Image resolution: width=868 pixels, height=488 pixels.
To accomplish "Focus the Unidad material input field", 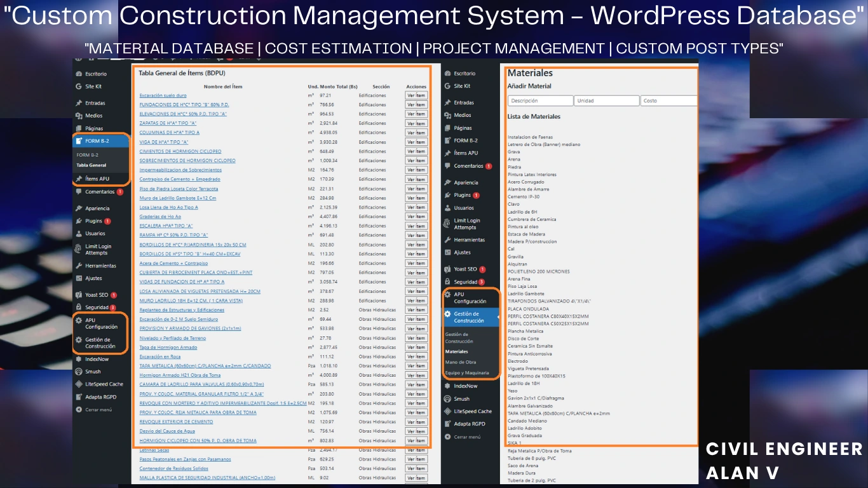I will pos(607,100).
